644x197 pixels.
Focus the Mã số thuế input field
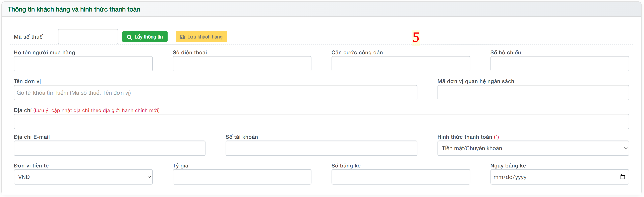pos(88,37)
